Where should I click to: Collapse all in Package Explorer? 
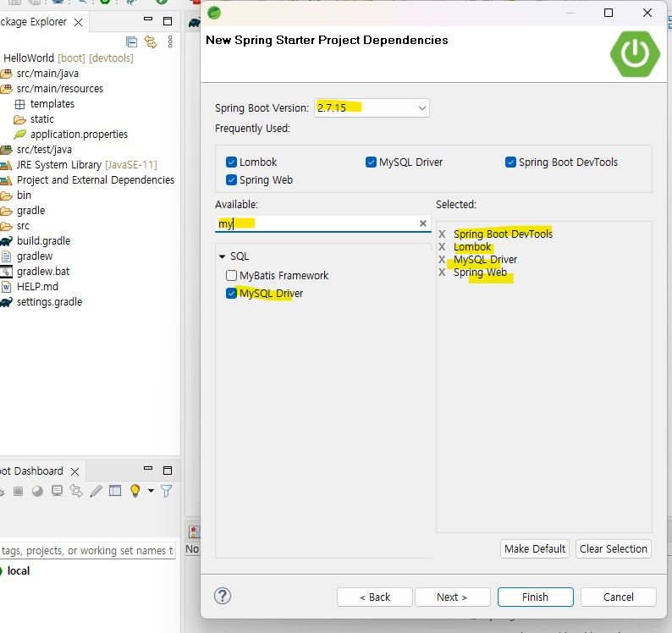click(x=131, y=41)
